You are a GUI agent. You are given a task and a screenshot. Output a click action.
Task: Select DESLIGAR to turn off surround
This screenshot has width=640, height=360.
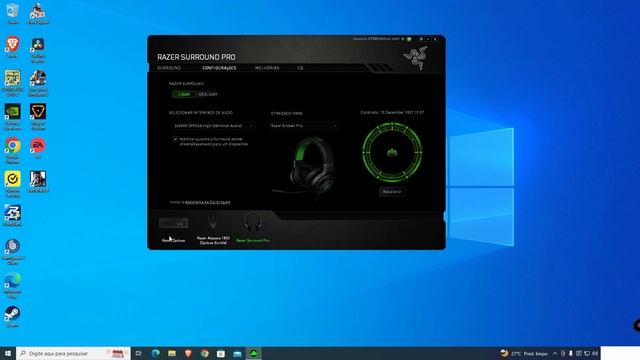[208, 94]
